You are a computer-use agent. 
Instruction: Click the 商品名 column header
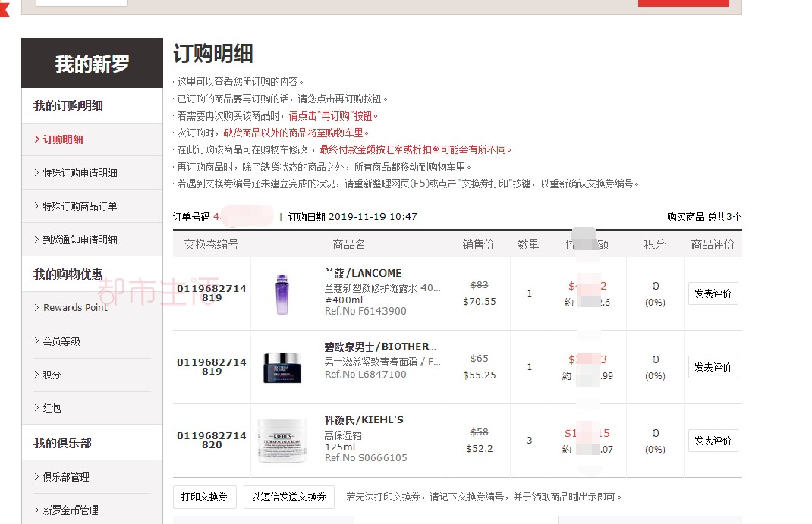click(349, 244)
